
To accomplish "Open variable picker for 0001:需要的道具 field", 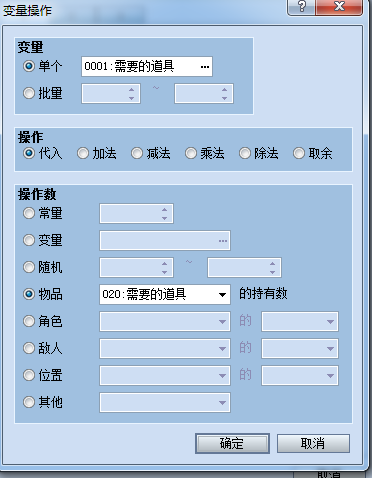I will (x=147, y=67).
